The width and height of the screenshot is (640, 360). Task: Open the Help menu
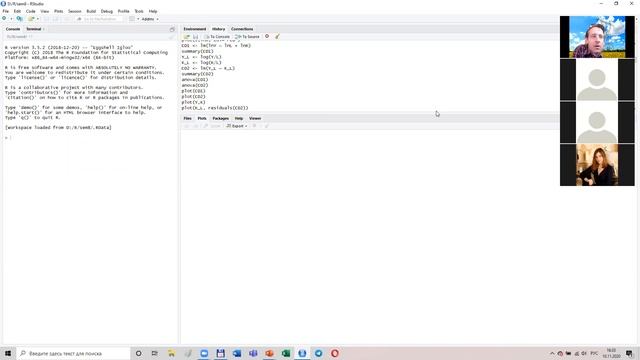(x=153, y=11)
